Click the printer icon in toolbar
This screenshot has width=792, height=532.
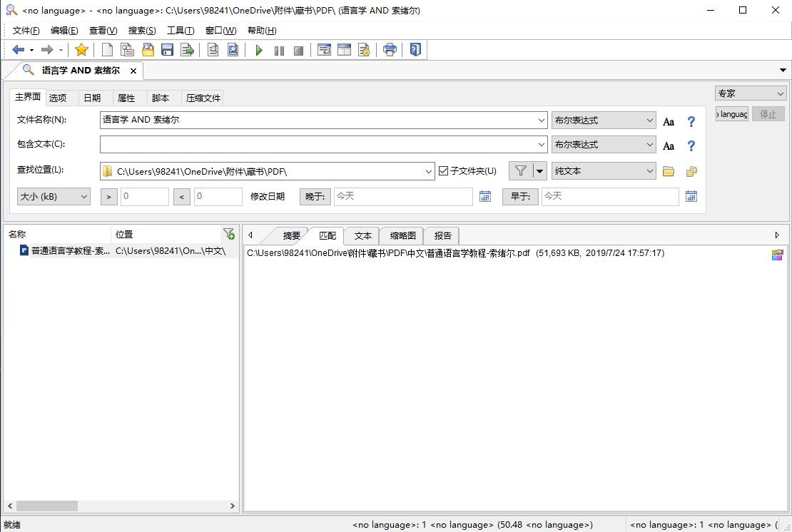390,50
